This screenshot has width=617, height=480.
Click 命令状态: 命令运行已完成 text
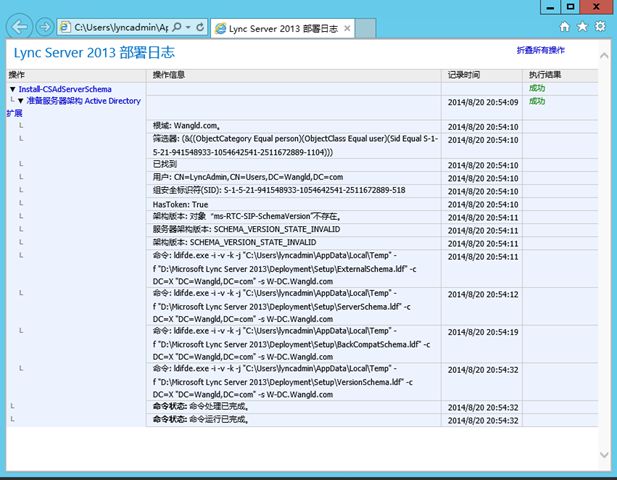click(200, 419)
